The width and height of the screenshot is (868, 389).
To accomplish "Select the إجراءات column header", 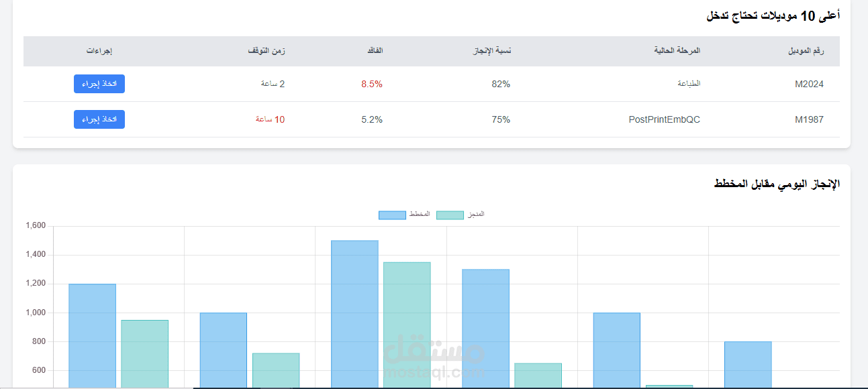I will coord(99,51).
